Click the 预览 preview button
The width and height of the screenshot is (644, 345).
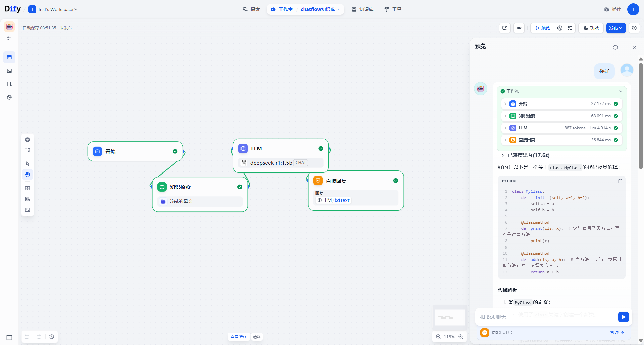coord(543,28)
